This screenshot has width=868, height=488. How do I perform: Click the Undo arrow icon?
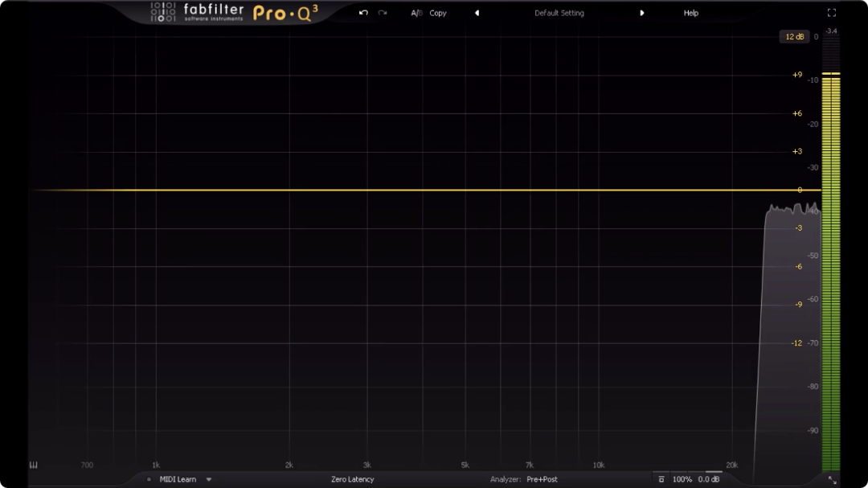pos(363,13)
